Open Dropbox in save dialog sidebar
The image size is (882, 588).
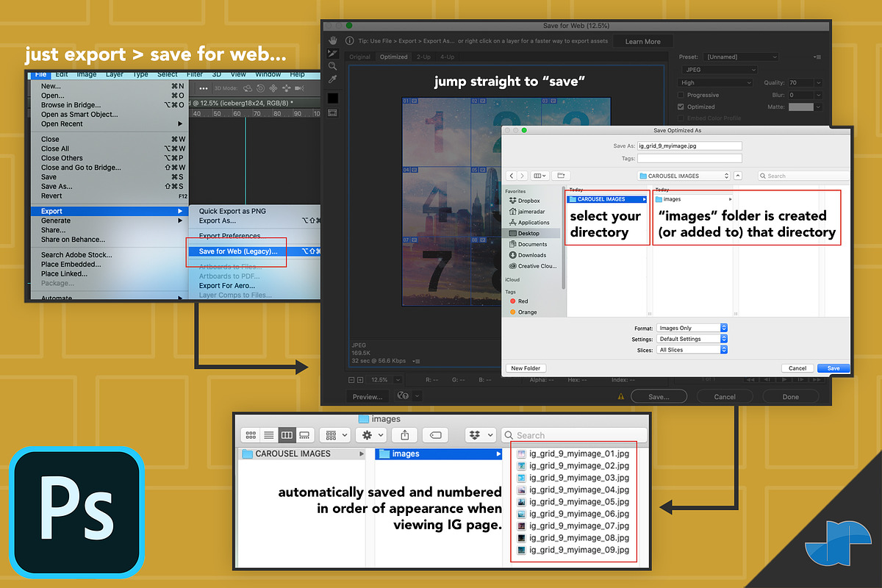tap(528, 201)
